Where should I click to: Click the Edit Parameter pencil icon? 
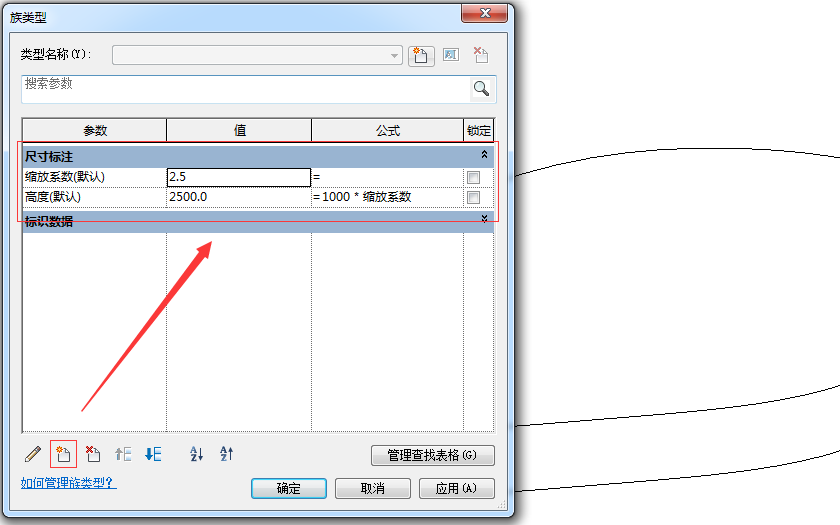click(x=33, y=454)
